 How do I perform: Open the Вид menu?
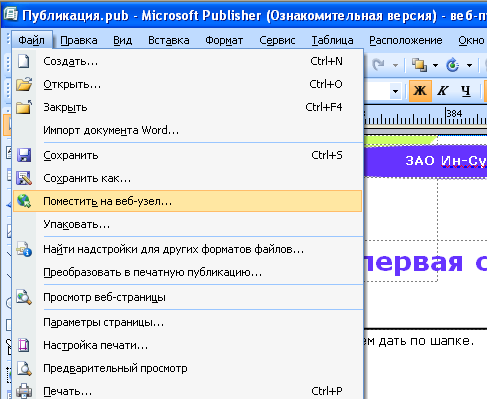click(x=123, y=40)
